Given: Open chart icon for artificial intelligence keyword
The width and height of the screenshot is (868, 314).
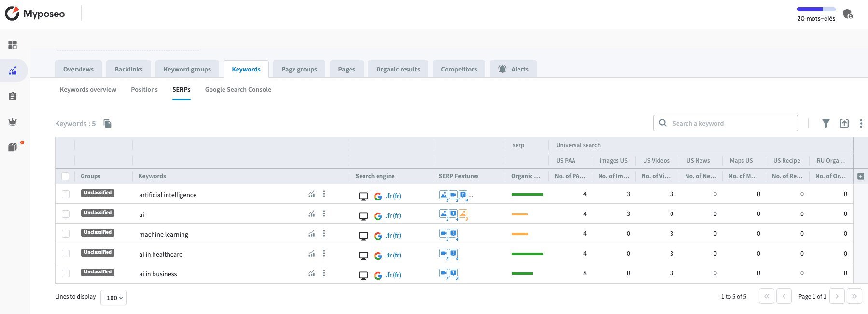Looking at the screenshot, I should pos(312,194).
